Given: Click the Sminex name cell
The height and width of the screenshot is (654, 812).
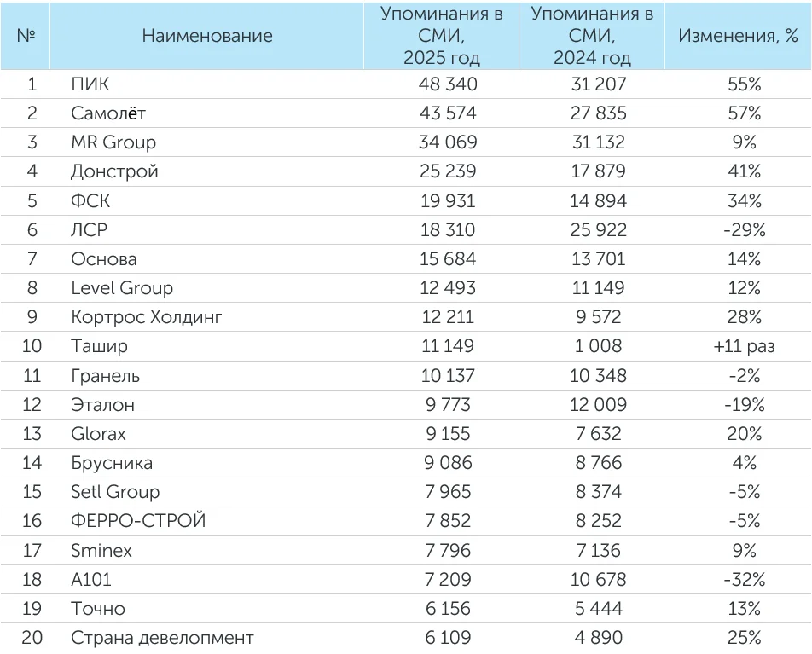Looking at the screenshot, I should click(x=101, y=551).
